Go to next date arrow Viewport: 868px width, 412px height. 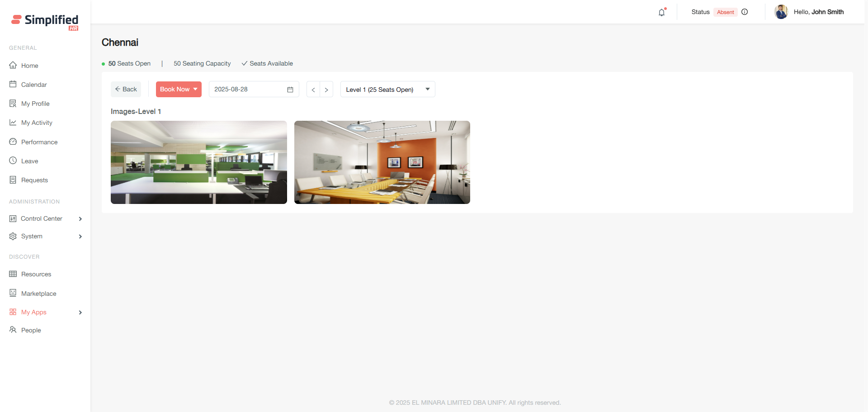(326, 90)
